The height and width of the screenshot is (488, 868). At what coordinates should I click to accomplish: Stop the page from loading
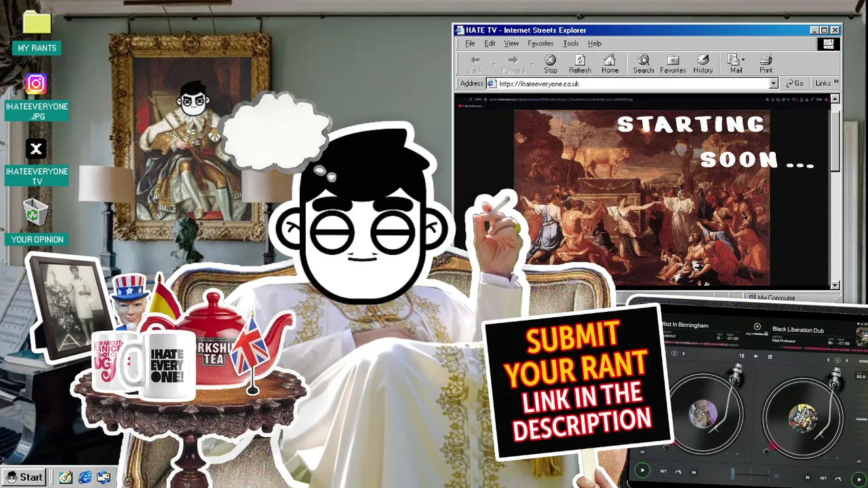tap(551, 64)
